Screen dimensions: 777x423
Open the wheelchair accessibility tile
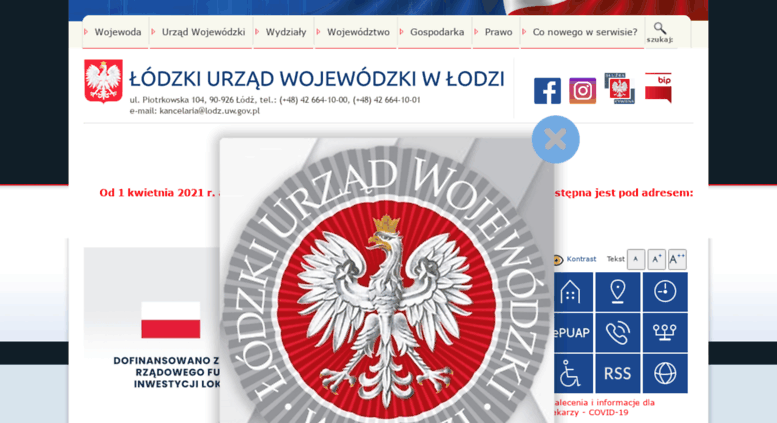[571, 373]
